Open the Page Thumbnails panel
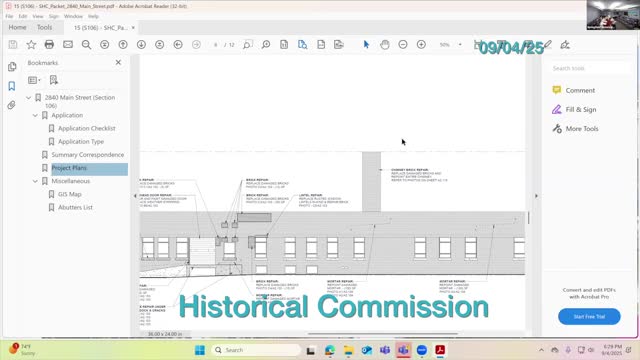This screenshot has height=360, width=640. coord(12,67)
